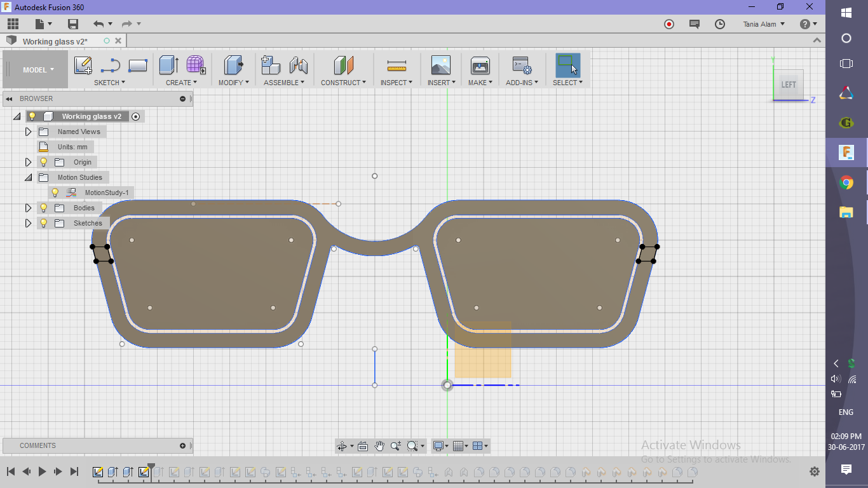This screenshot has height=488, width=868.
Task: Switch to Working glass v2 document tab
Action: [x=55, y=41]
